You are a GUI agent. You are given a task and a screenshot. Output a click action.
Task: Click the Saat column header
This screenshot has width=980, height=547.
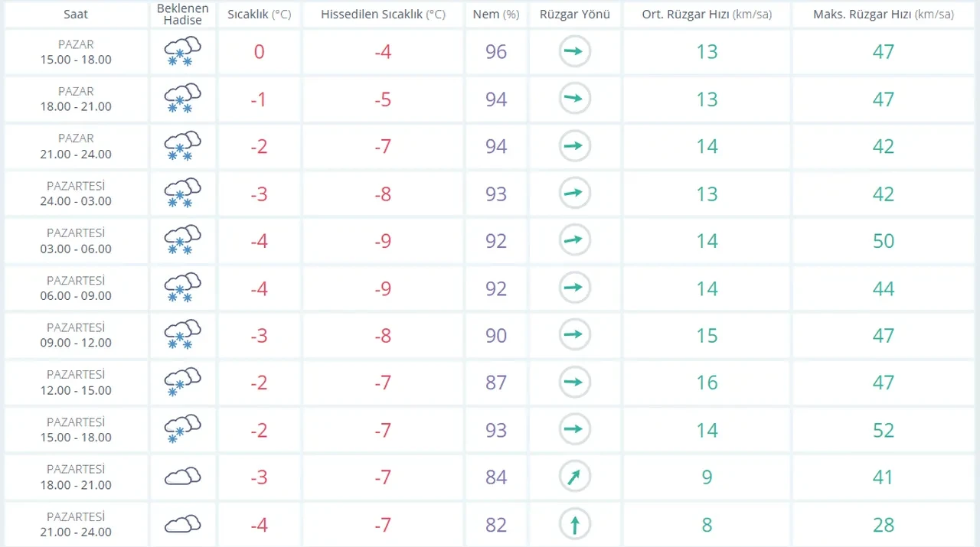click(76, 15)
